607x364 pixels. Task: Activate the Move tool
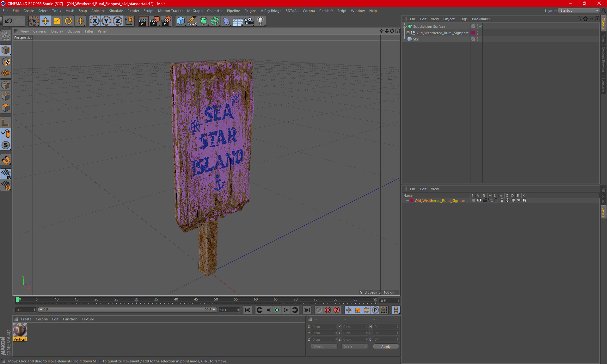coord(46,21)
